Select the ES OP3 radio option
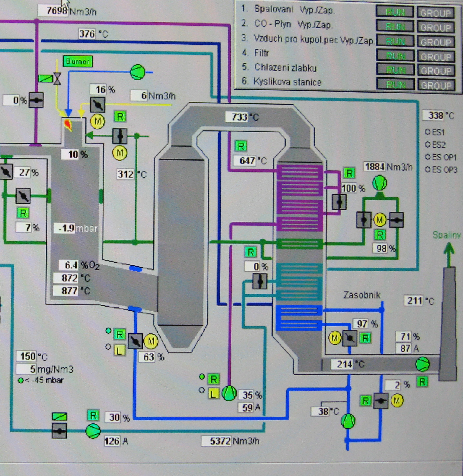Image resolution: width=463 pixels, height=476 pixels. pos(428,170)
